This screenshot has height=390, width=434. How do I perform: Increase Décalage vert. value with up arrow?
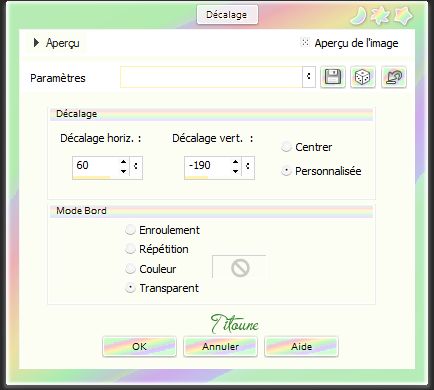click(236, 161)
